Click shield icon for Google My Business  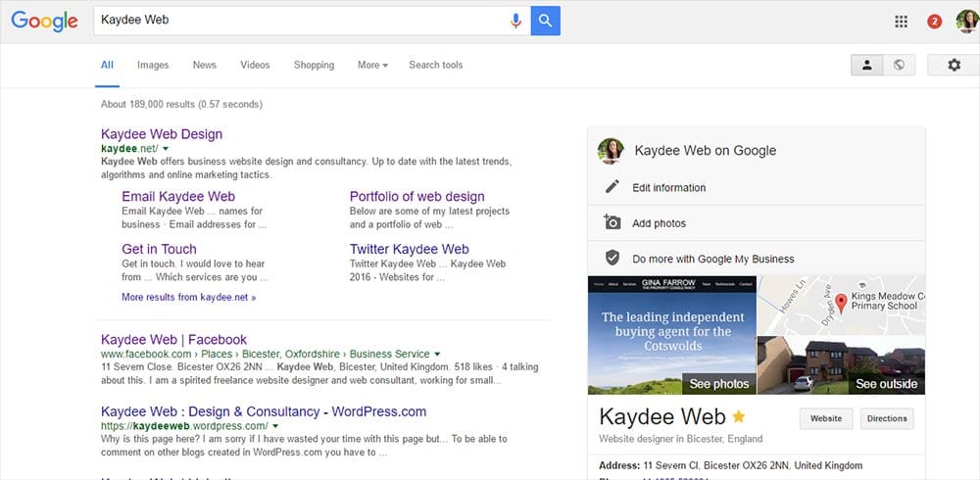612,259
